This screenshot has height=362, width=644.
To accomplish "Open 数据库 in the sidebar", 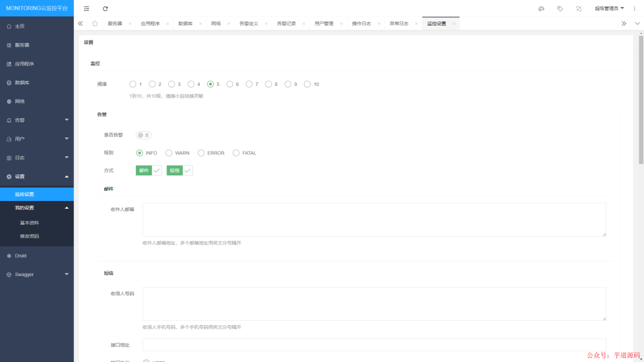I will coord(37,82).
